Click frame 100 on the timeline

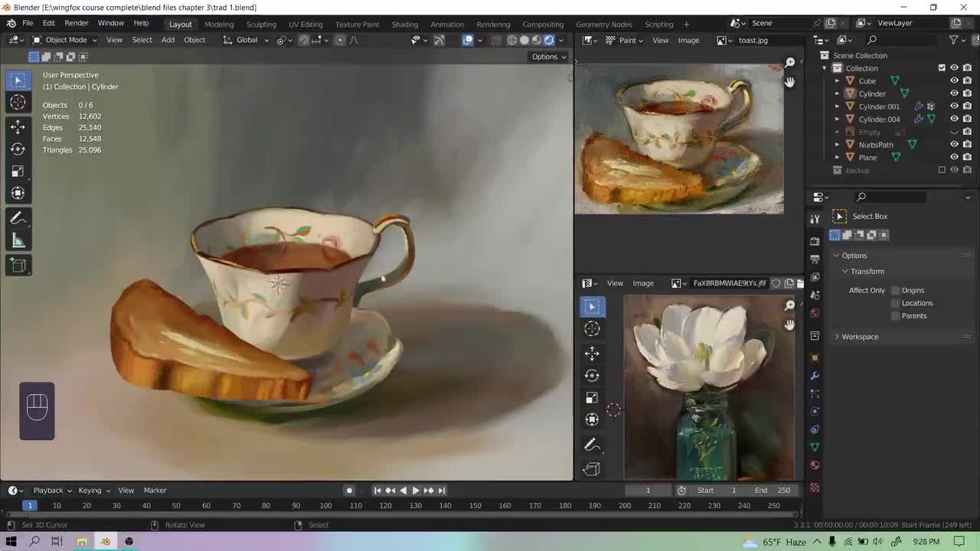pos(325,506)
